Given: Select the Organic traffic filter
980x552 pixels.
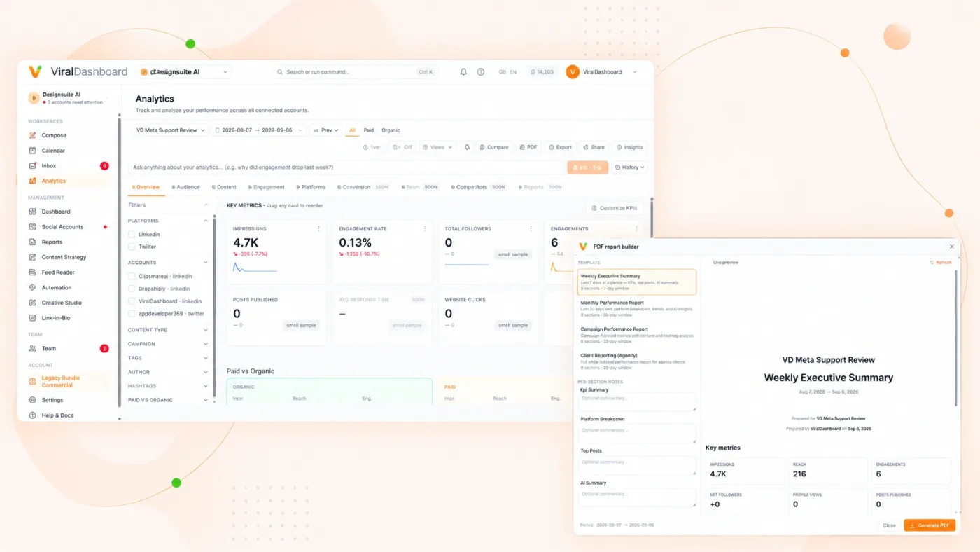Looking at the screenshot, I should coord(391,130).
